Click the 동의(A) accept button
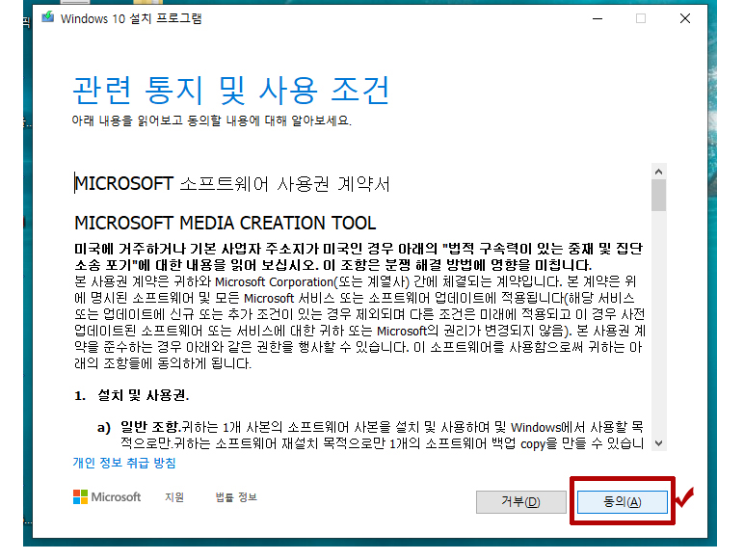The width and height of the screenshot is (744, 560). pyautogui.click(x=622, y=501)
